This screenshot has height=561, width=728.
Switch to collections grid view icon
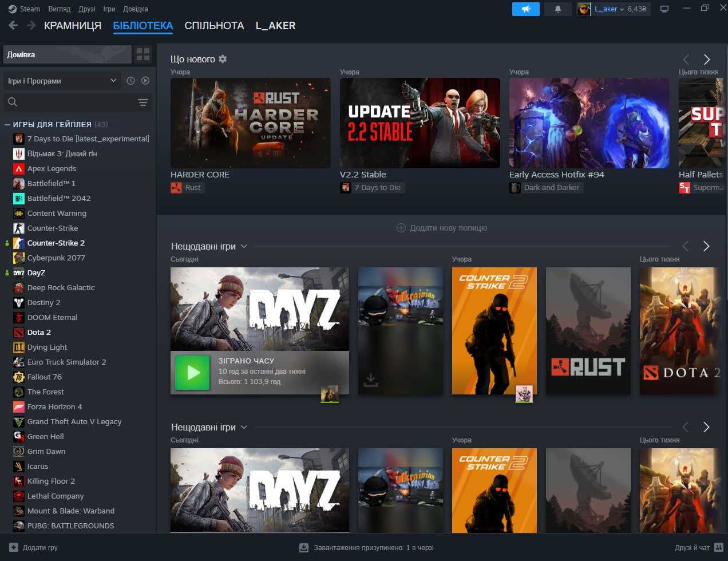(x=143, y=54)
